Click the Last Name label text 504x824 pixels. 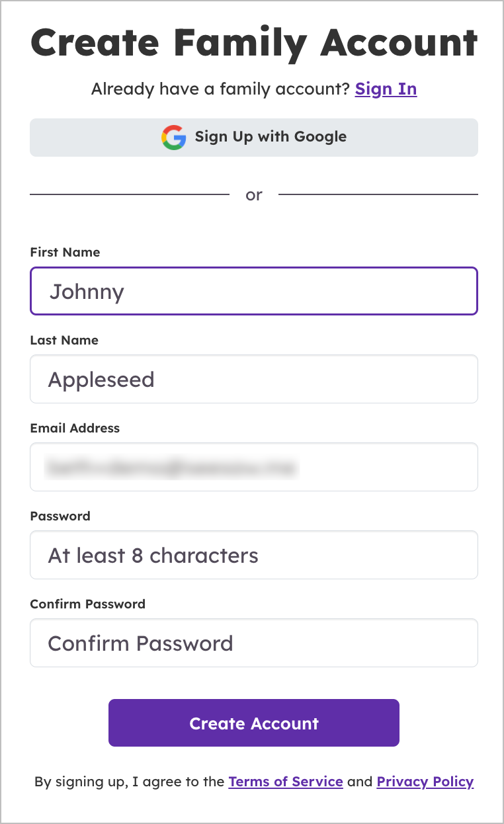point(64,340)
